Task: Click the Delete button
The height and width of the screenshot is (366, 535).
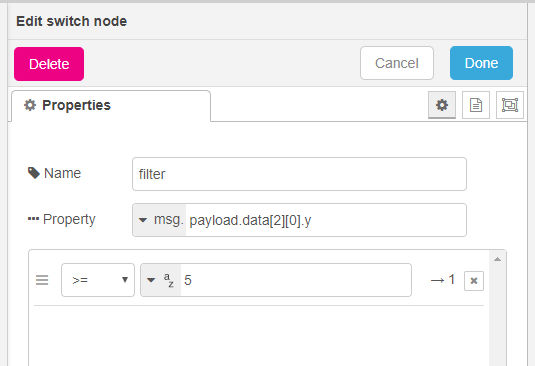Action: pos(49,64)
